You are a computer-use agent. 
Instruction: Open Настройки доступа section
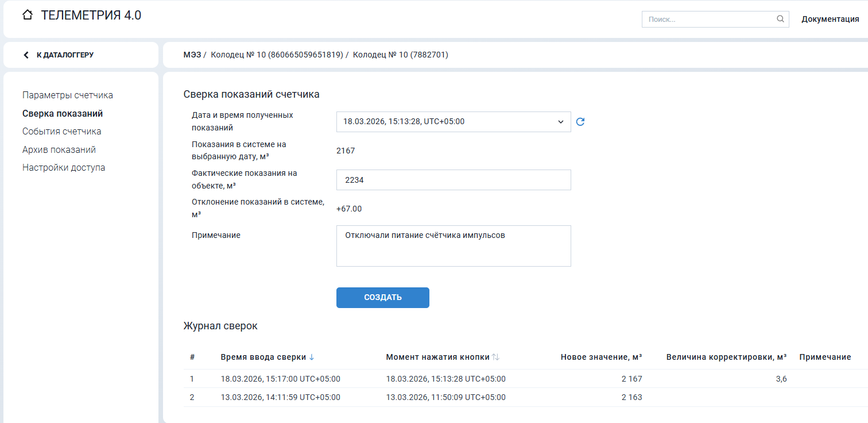tap(64, 168)
